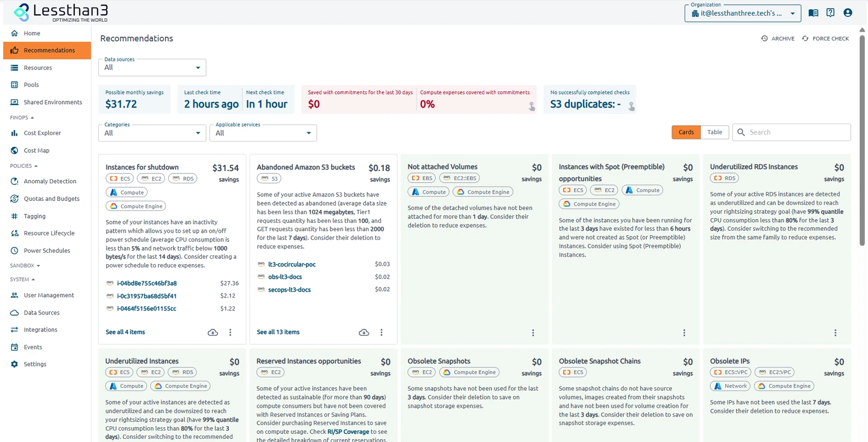This screenshot has height=442, width=868.
Task: Click the Settings gear icon in sidebar
Action: tap(15, 364)
